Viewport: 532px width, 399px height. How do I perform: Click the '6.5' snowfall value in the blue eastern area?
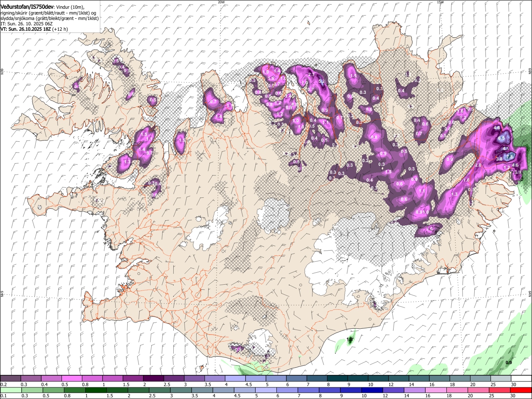[501, 138]
